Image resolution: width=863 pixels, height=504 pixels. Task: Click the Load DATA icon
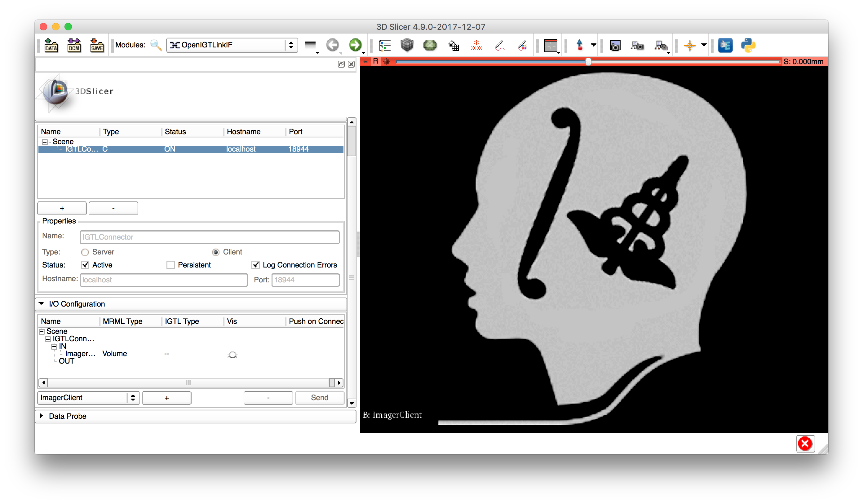[51, 45]
